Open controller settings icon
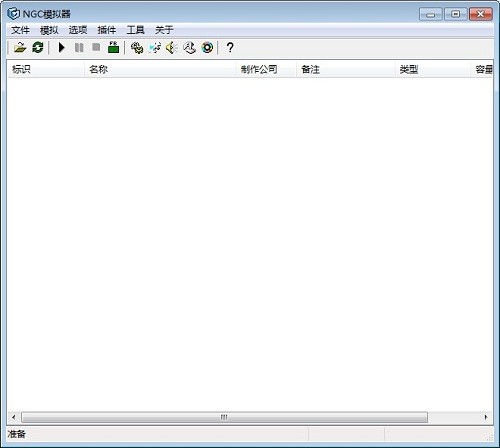500x448 pixels. point(189,48)
